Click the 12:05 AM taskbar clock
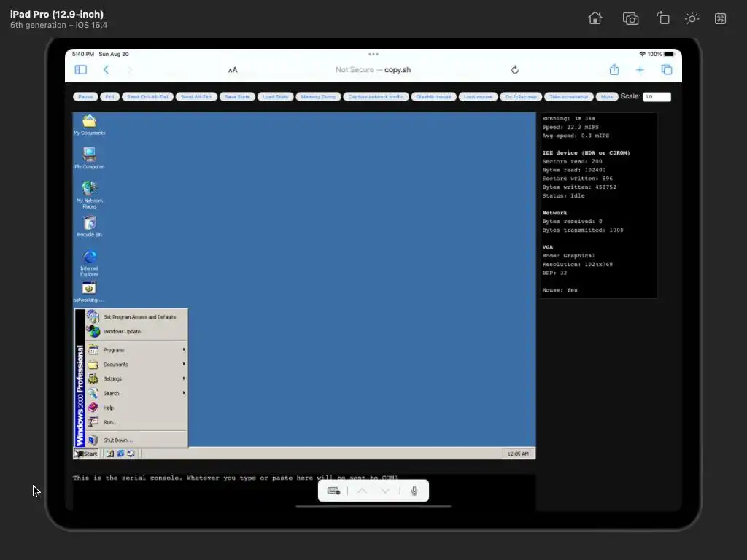 (x=518, y=454)
